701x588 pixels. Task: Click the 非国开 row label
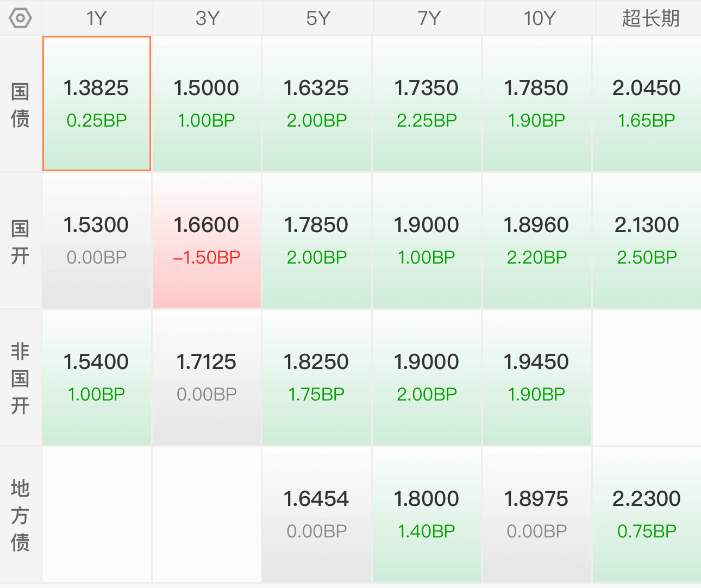click(20, 378)
